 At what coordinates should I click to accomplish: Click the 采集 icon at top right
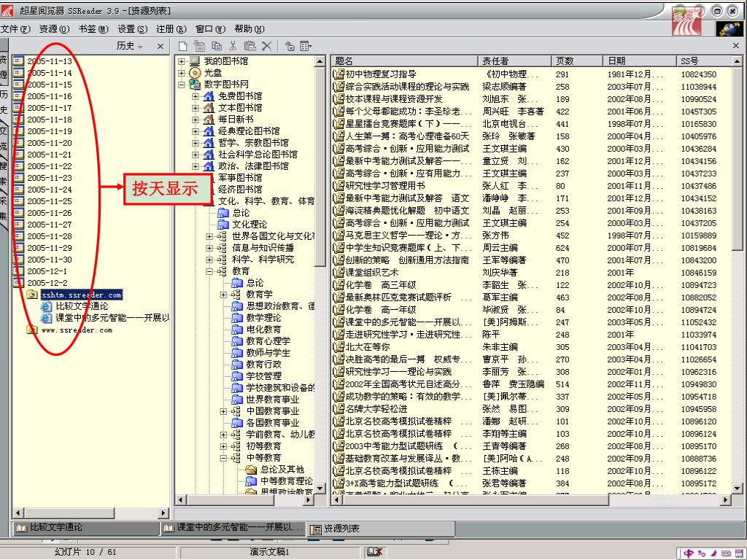coord(686,22)
